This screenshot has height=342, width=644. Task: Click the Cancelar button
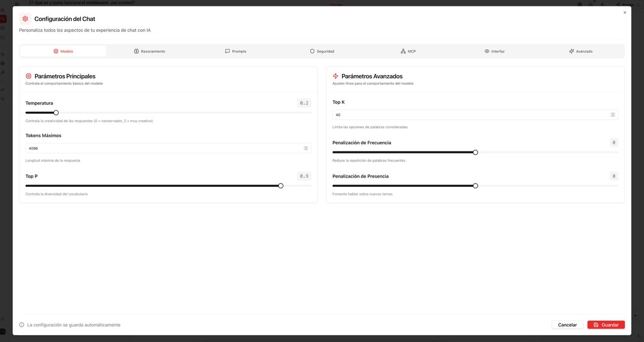point(567,325)
